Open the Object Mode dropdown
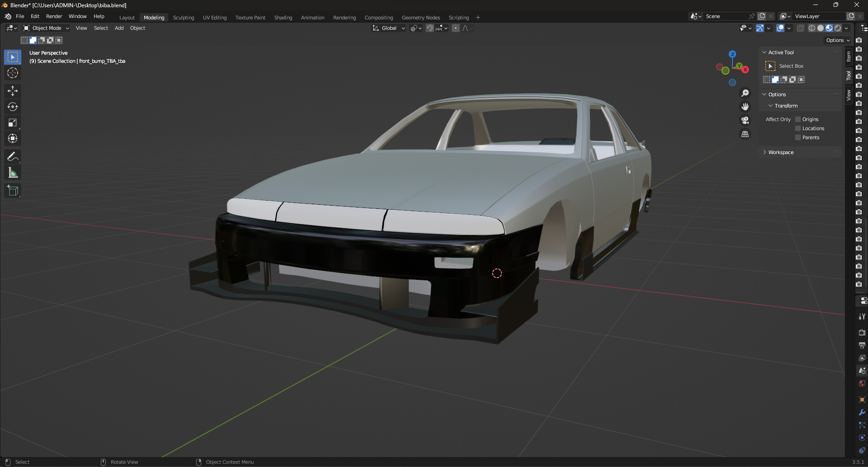Image resolution: width=868 pixels, height=467 pixels. pyautogui.click(x=46, y=28)
